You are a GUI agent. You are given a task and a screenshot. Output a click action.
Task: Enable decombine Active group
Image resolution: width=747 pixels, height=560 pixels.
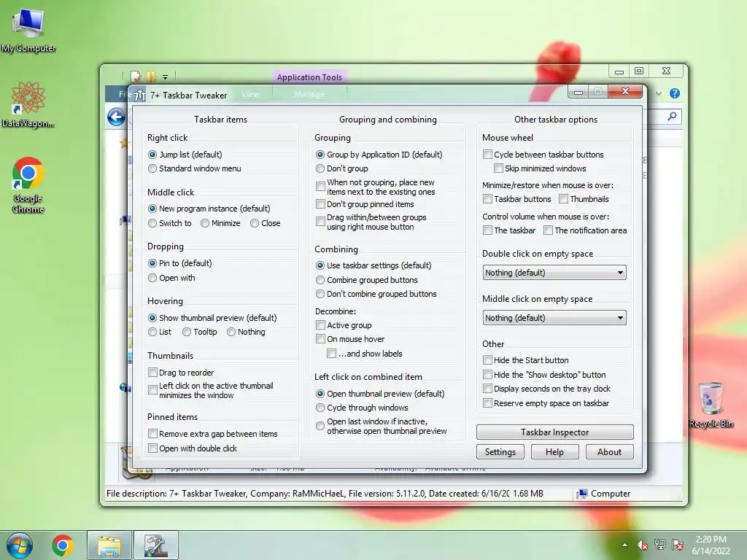coord(344,325)
